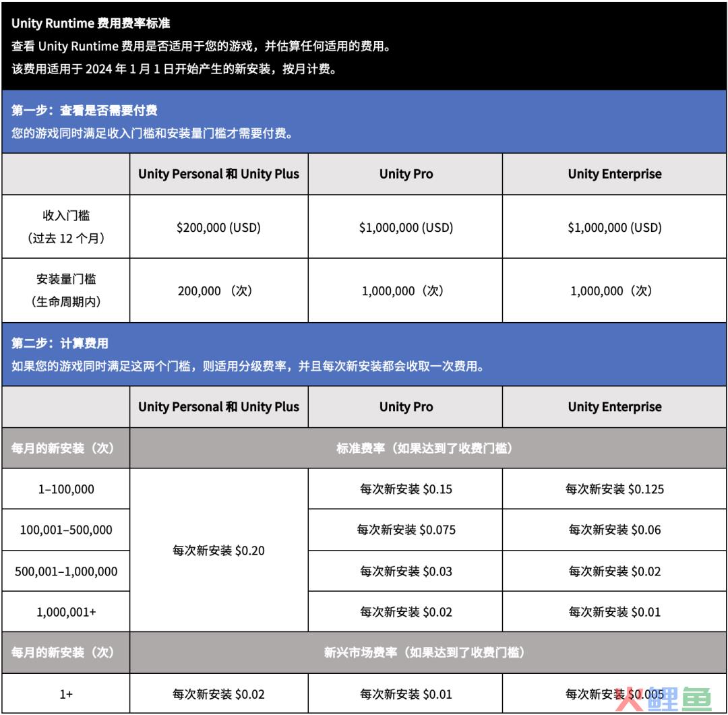Select the heading "第一步：查看是否需要付费"
This screenshot has height=715, width=728.
[x=84, y=110]
